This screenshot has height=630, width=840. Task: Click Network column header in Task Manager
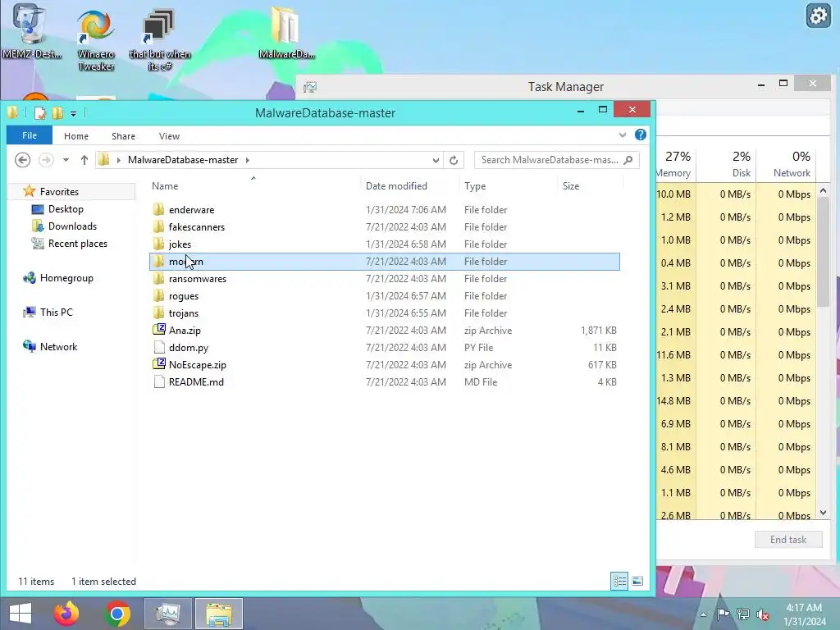[786, 164]
